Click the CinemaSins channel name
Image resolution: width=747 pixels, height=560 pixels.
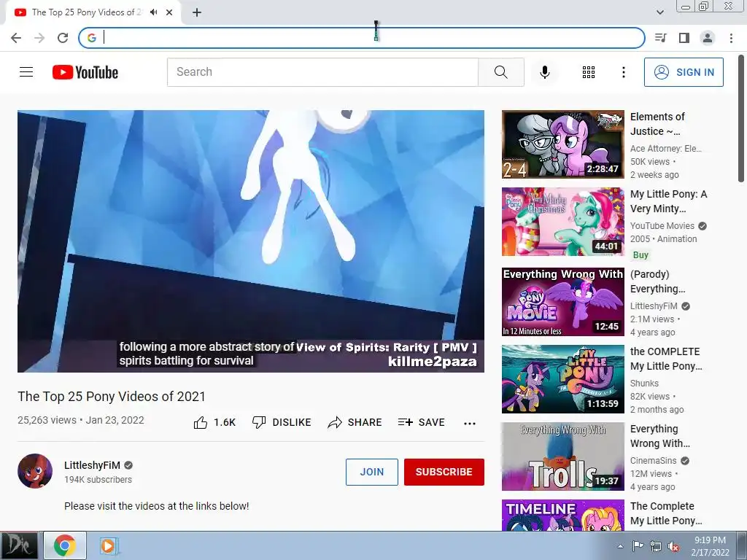click(653, 461)
